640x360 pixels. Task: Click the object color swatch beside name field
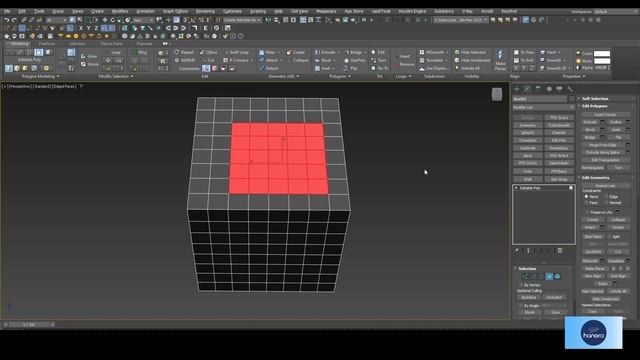tap(571, 99)
